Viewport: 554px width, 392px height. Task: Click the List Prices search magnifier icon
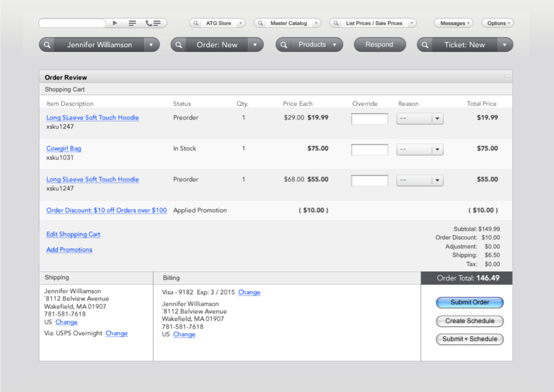336,23
